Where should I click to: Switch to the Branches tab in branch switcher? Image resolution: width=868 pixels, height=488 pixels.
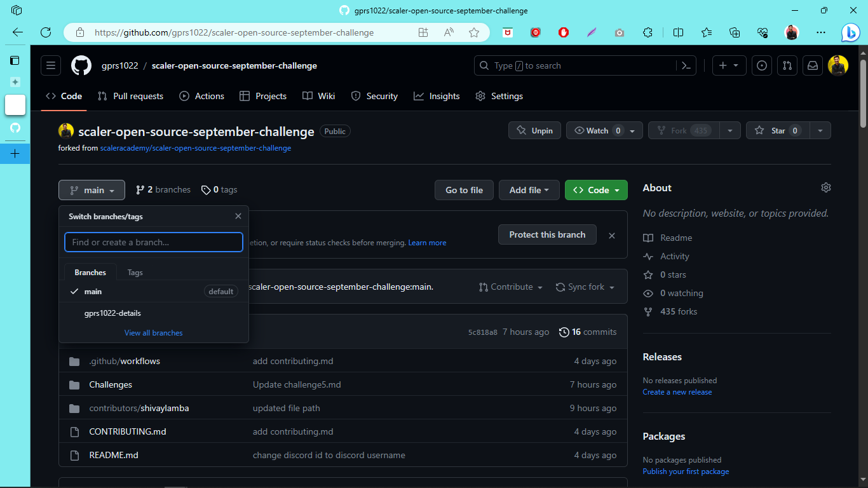click(90, 272)
